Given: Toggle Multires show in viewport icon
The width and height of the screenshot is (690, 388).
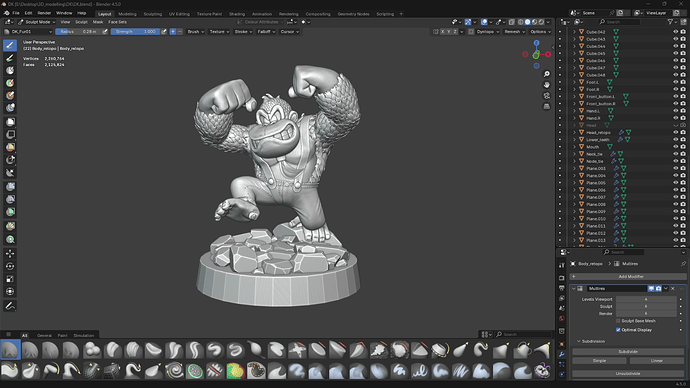Looking at the screenshot, I should point(651,289).
